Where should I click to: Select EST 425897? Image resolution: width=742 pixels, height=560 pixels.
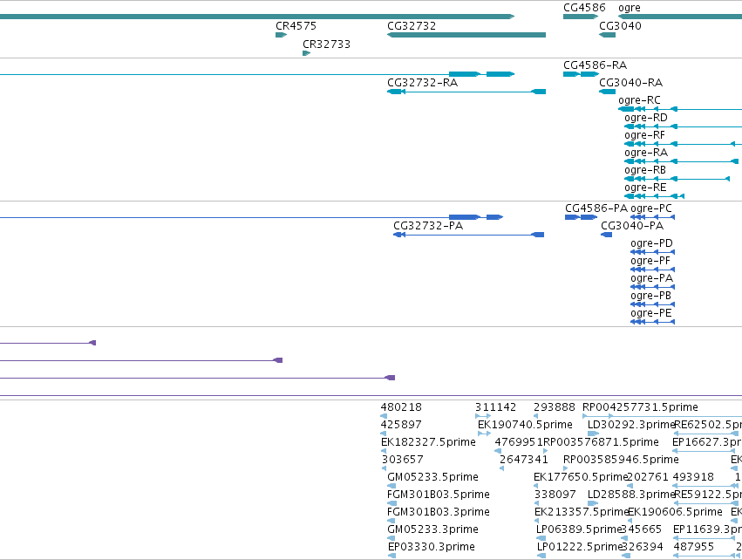(401, 425)
